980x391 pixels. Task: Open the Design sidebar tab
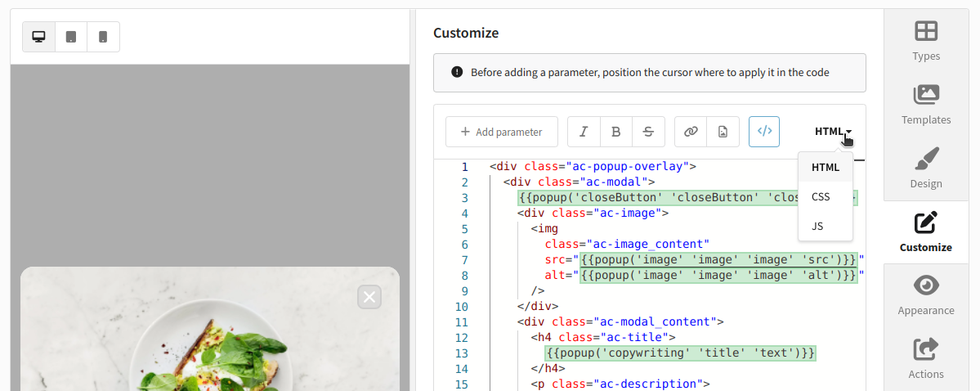coord(925,169)
